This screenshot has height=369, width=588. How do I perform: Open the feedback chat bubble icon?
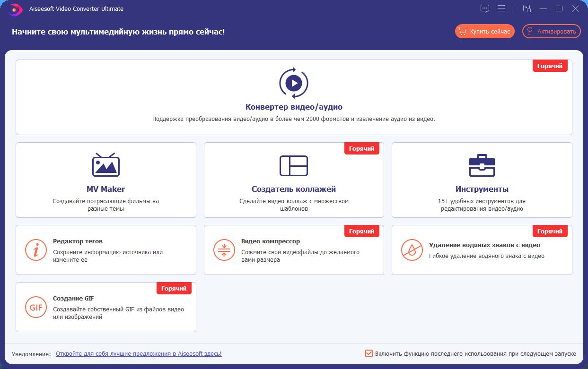point(485,9)
